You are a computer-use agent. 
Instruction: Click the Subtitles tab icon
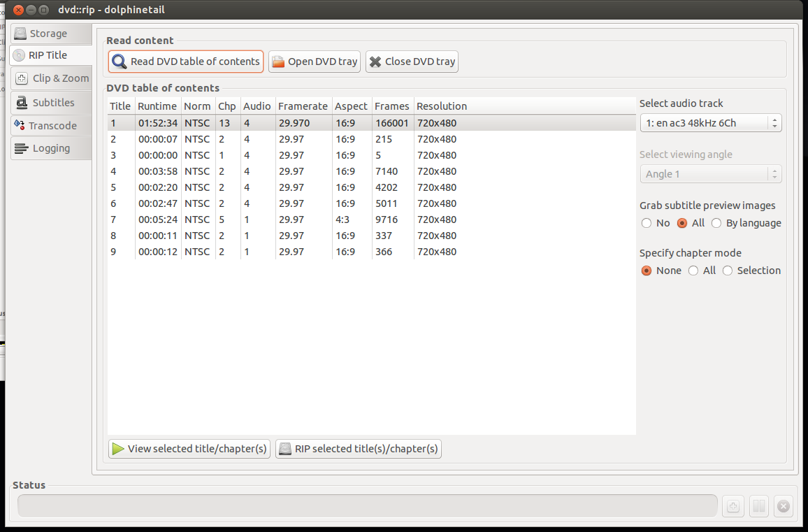[22, 103]
